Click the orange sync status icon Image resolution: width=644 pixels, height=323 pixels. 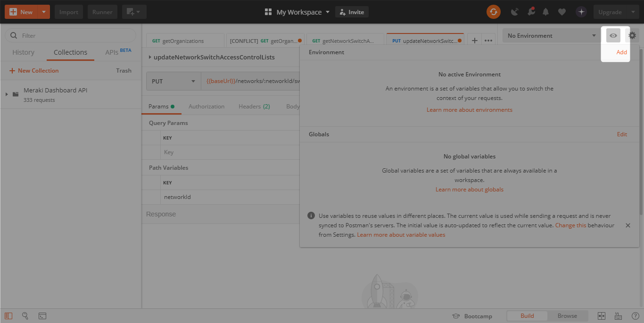point(494,12)
